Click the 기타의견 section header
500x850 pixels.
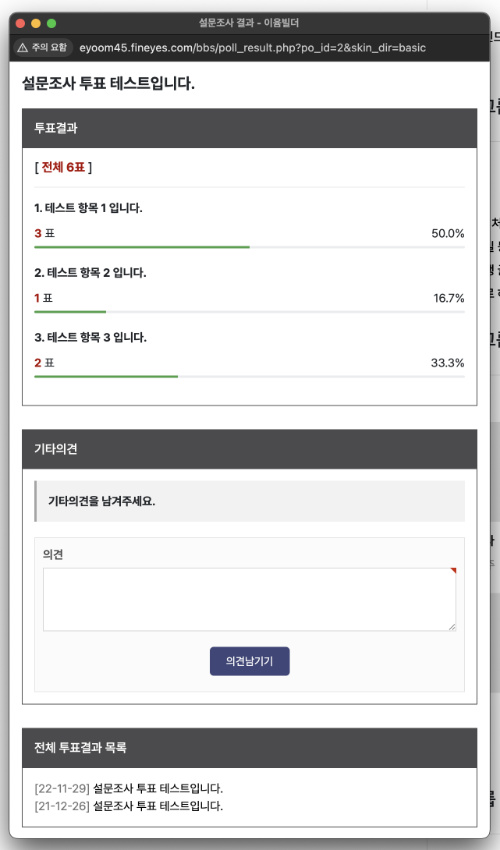[249, 449]
